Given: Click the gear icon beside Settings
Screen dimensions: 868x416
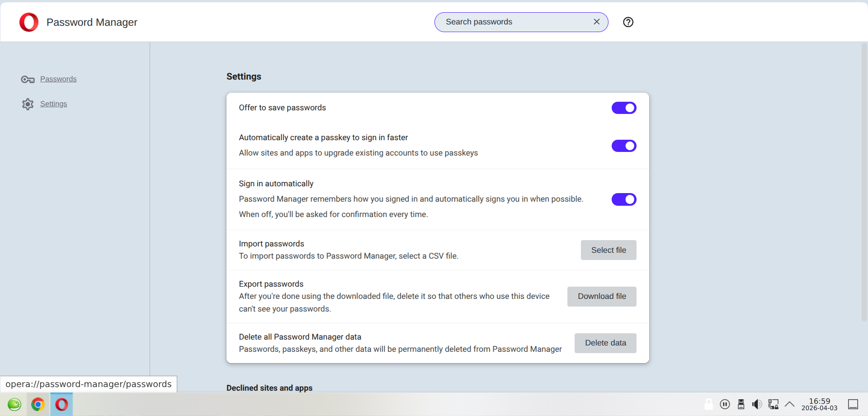Looking at the screenshot, I should tap(28, 104).
